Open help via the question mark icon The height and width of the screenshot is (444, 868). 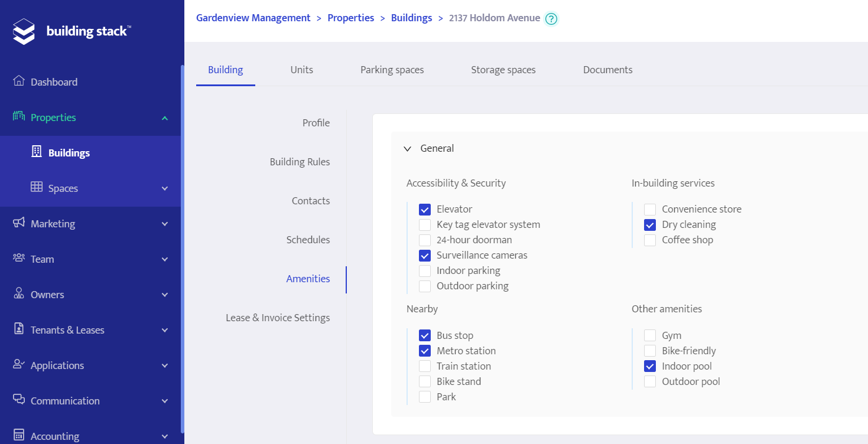click(551, 19)
